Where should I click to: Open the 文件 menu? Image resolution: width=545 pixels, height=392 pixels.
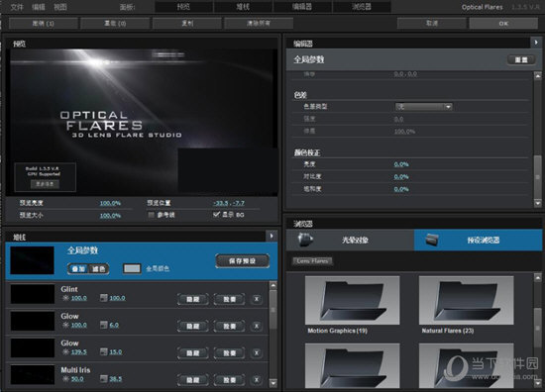pos(16,7)
